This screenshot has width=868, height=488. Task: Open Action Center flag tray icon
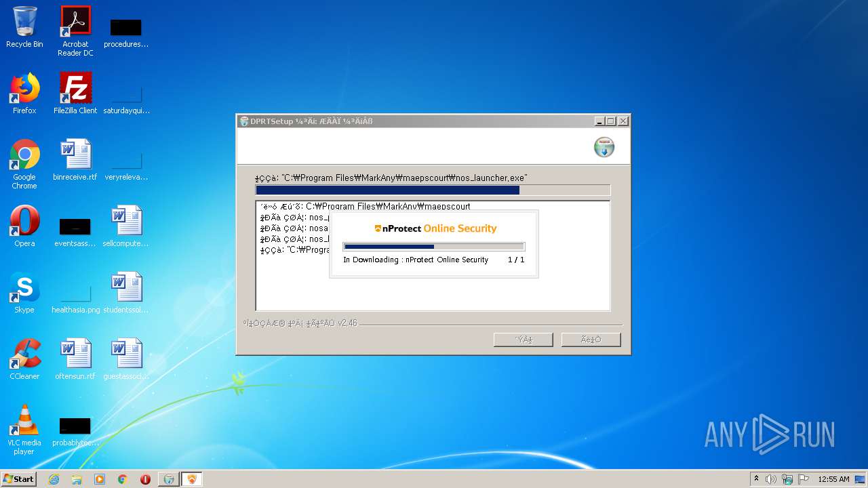click(804, 479)
